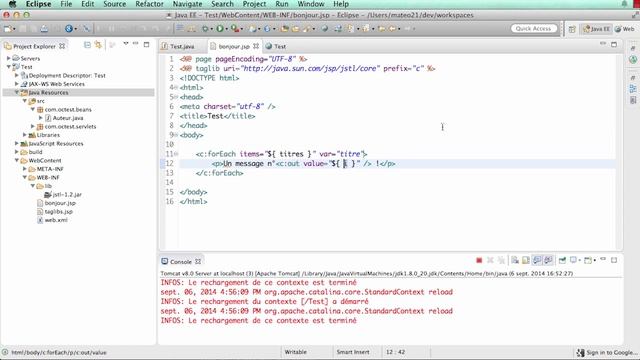
Task: Expand the Servers tree node
Action: pos(9,58)
